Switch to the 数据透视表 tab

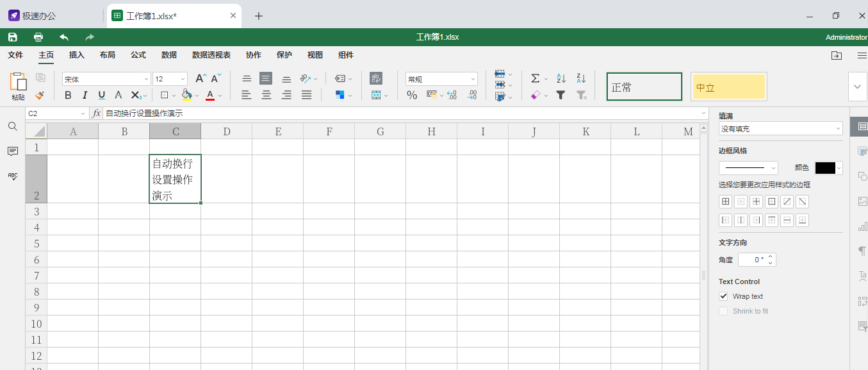(211, 55)
